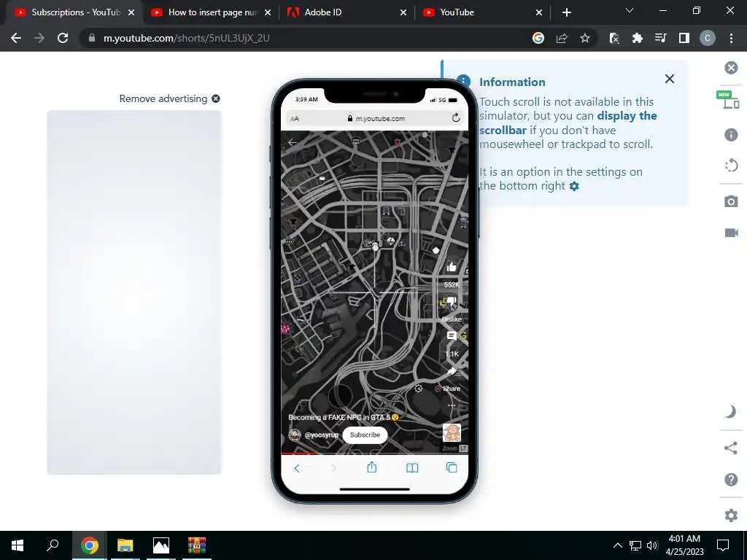The height and width of the screenshot is (560, 747).
Task: Open File Explorer from the taskbar
Action: (x=125, y=545)
